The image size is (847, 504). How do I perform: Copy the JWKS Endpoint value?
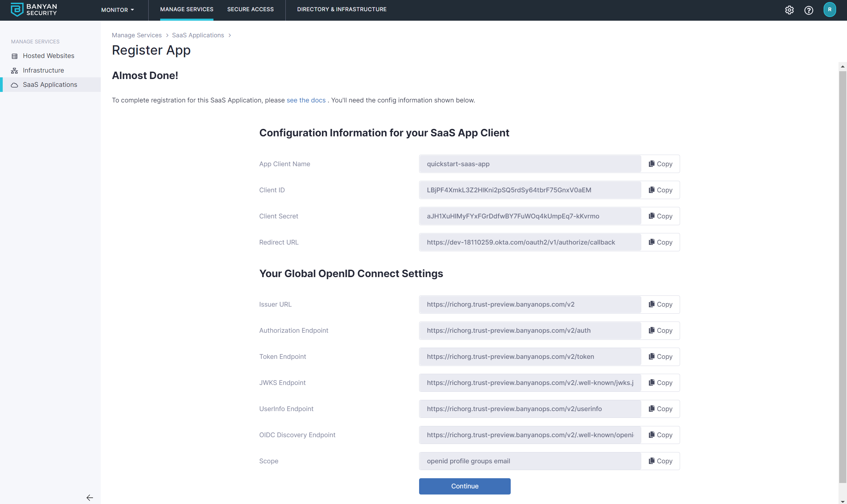pyautogui.click(x=660, y=383)
